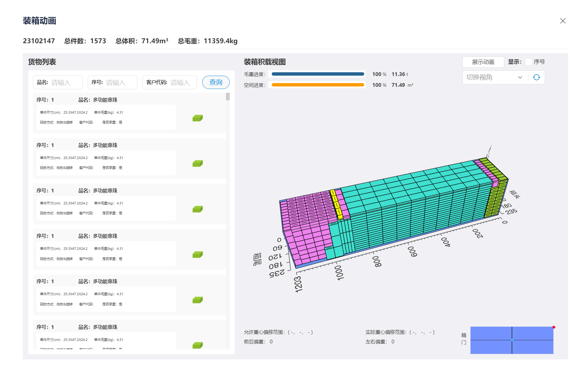Toggle the 序号 display checkbox
This screenshot has height=365, width=588.
(529, 62)
